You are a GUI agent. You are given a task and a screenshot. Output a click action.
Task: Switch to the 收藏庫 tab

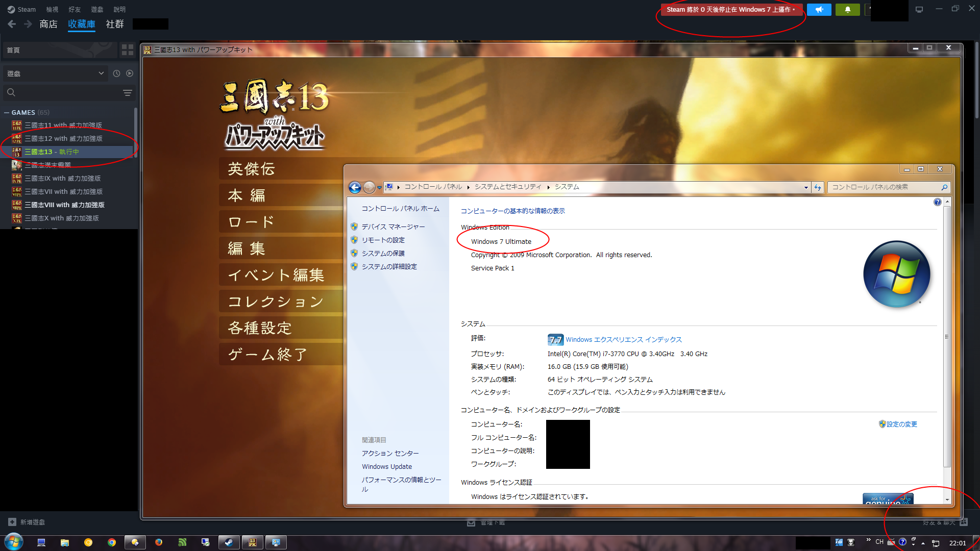click(x=82, y=24)
